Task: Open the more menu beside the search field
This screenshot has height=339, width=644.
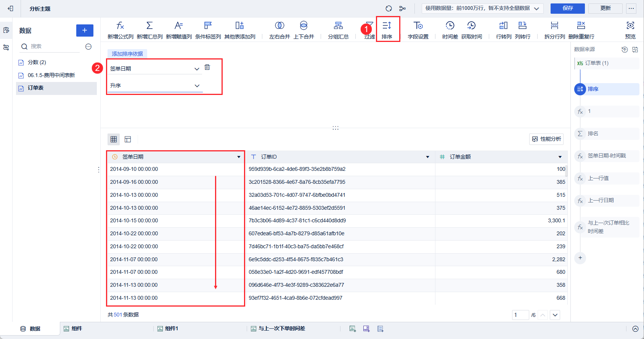Action: point(88,47)
